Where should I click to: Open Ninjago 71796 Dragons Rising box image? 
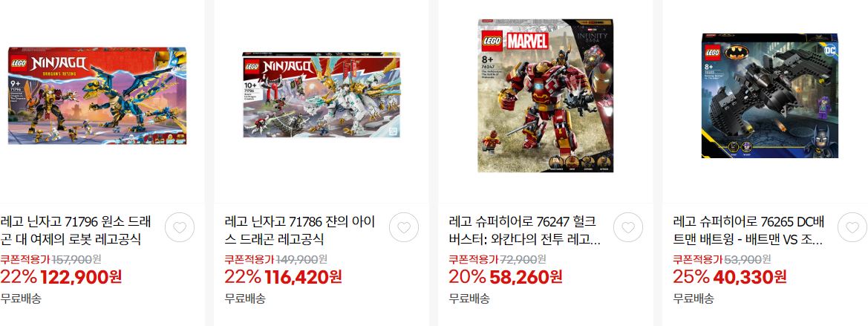97,96
